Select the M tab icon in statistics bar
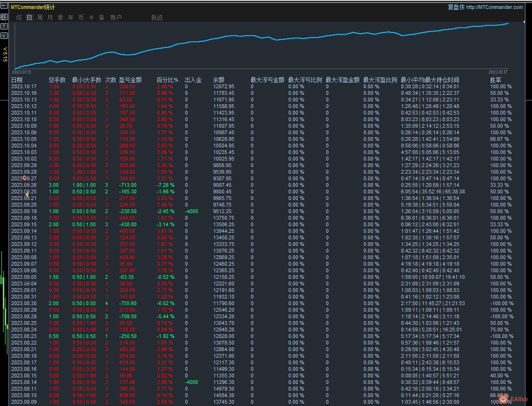Image resolution: width=532 pixels, height=406 pixels. pos(91,18)
